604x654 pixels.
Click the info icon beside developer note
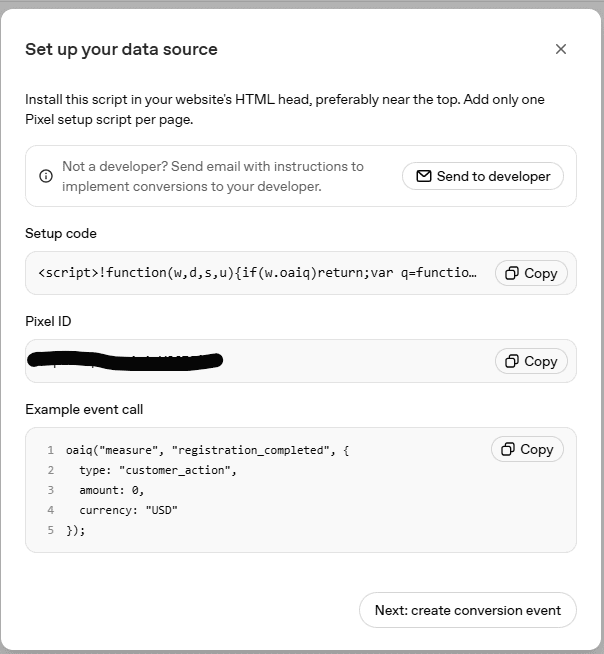(46, 176)
